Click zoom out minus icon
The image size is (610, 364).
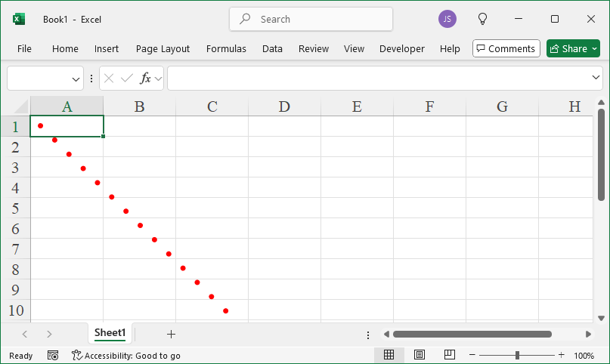click(472, 355)
